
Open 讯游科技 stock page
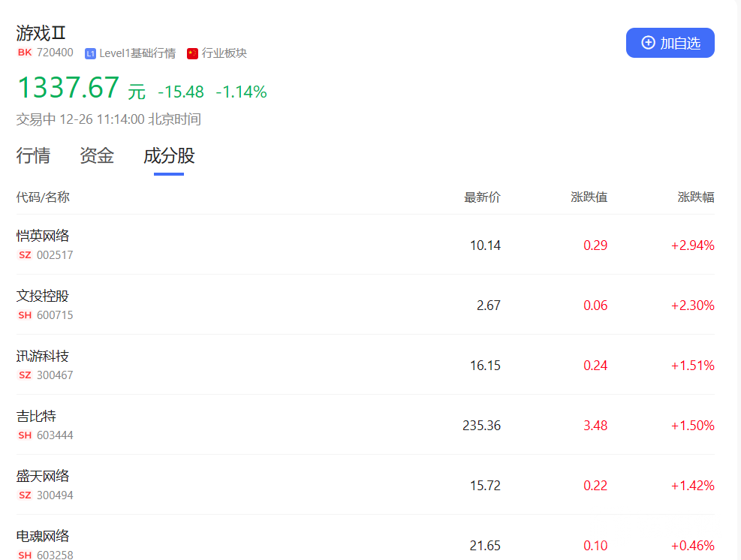43,356
